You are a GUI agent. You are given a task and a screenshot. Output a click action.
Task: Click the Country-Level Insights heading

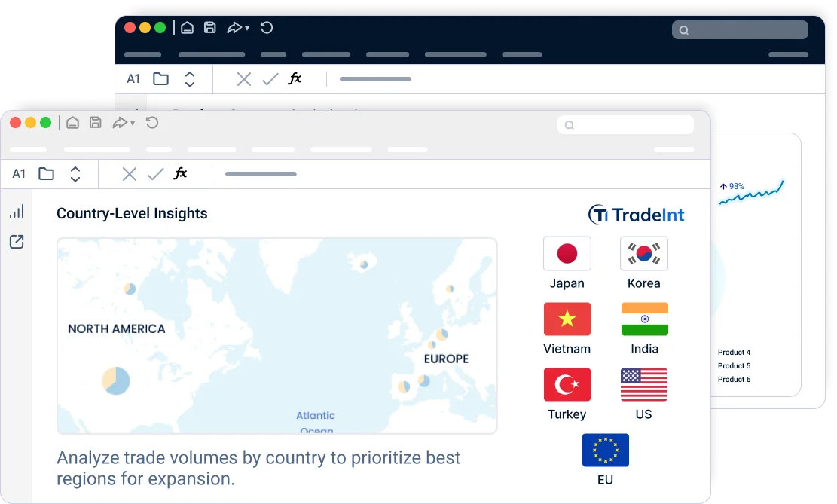pyautogui.click(x=132, y=213)
